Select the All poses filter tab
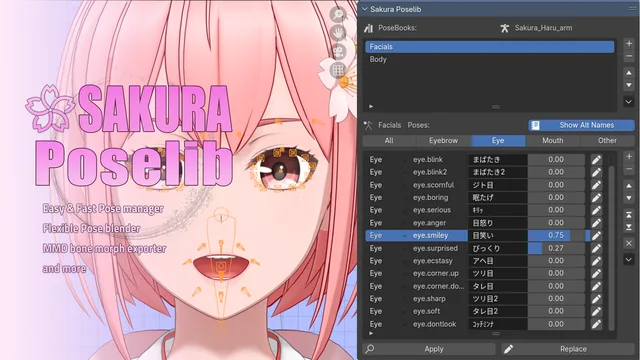Screen dimensions: 640x360 coord(389,141)
